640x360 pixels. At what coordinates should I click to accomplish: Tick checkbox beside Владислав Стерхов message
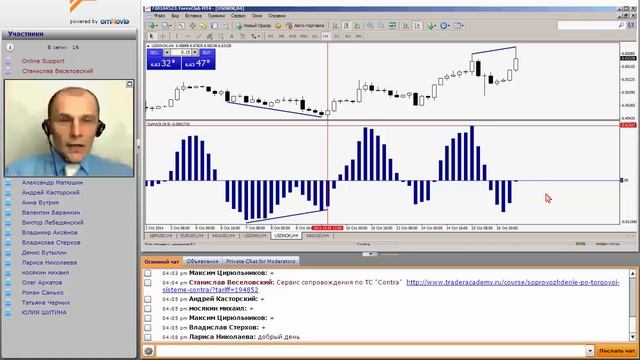[x=148, y=327]
